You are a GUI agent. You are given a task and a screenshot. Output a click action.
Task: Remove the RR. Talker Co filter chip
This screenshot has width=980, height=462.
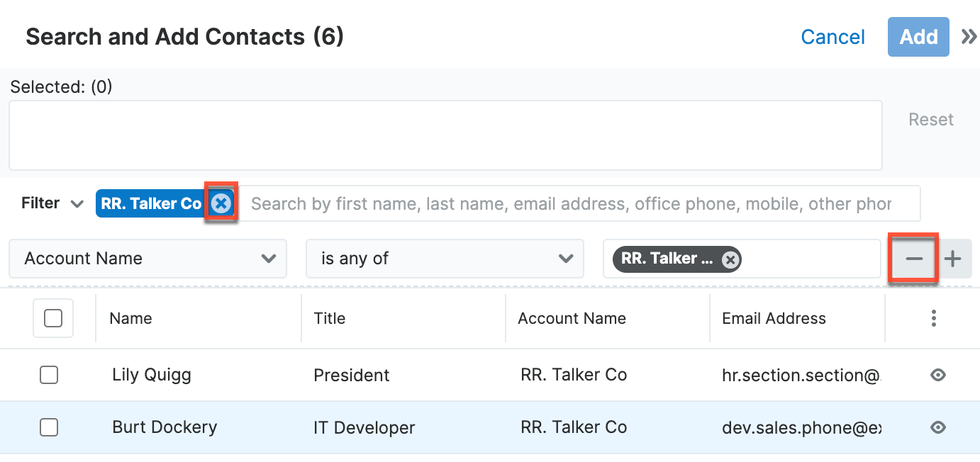point(221,204)
